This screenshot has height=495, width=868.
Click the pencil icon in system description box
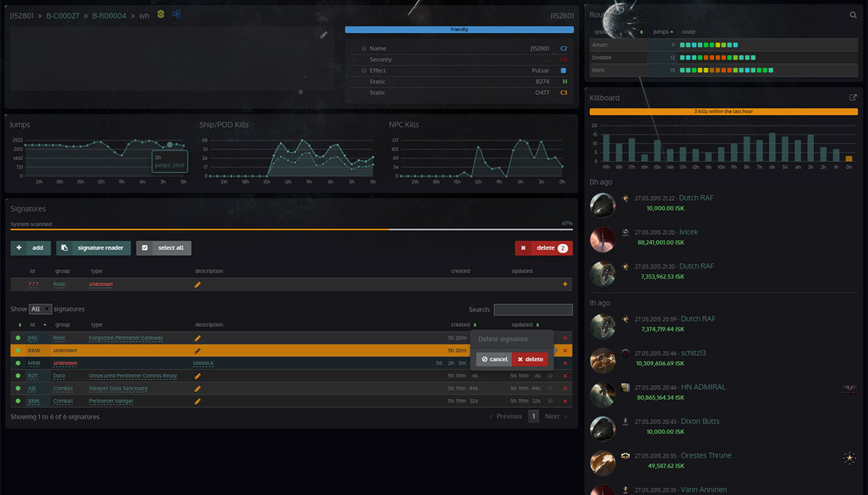point(324,35)
